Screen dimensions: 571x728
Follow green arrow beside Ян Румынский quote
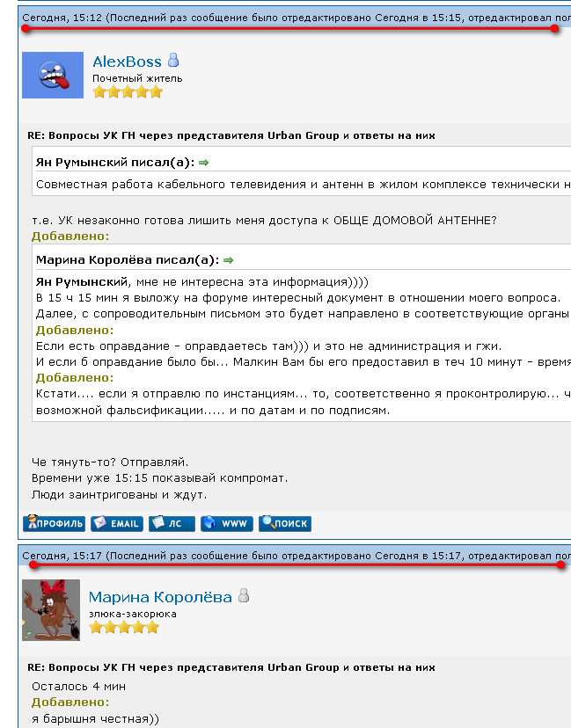click(x=203, y=163)
